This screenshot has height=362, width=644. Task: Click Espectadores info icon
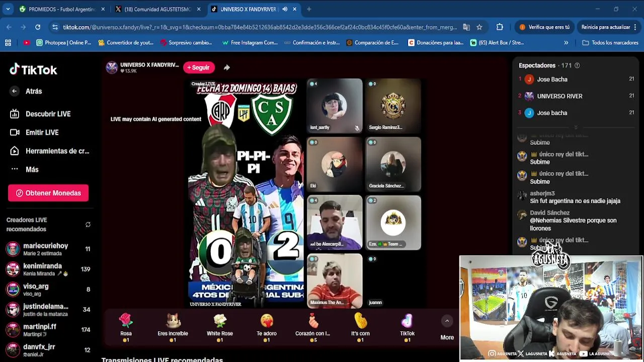tap(577, 65)
